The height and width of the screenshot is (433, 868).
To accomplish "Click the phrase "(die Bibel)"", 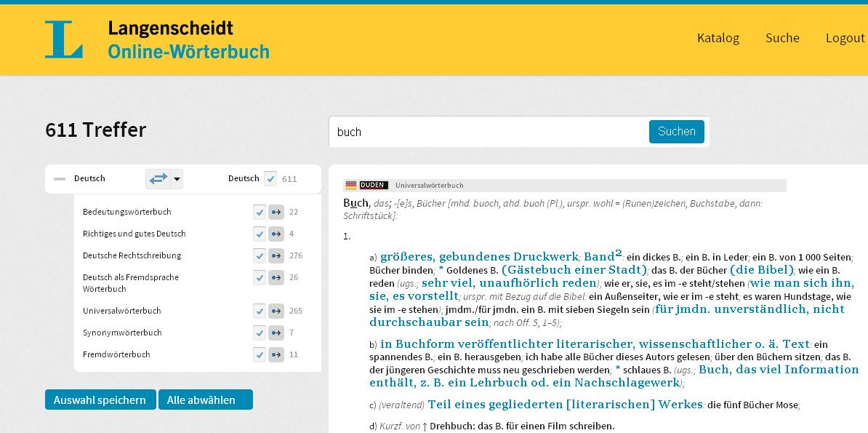I will [x=763, y=270].
